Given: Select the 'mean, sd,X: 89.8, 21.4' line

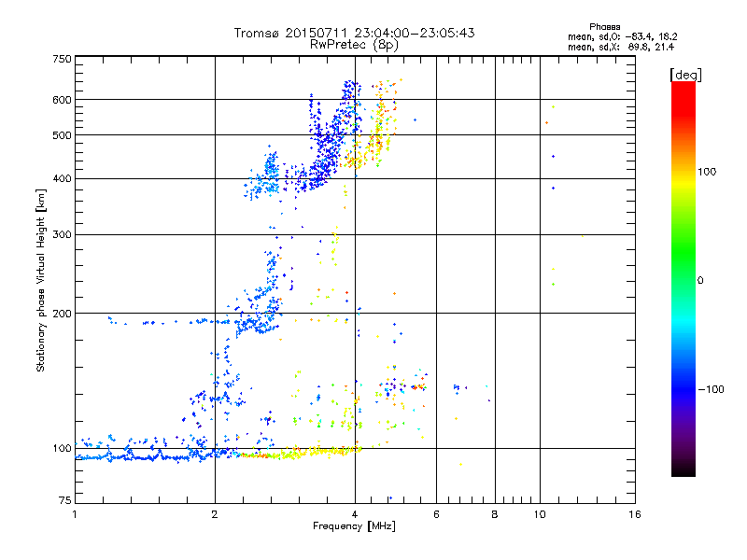Looking at the screenshot, I should pos(621,47).
